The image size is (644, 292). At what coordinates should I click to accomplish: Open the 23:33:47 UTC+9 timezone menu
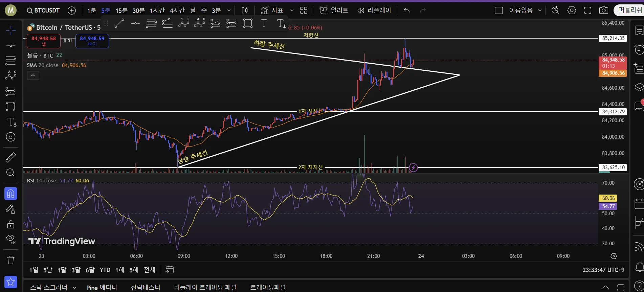[603, 270]
